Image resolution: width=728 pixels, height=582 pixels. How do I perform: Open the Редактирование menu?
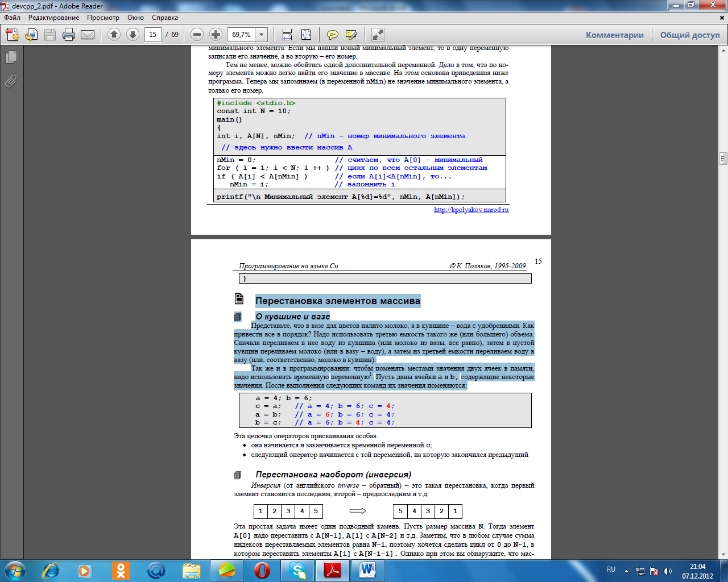54,18
